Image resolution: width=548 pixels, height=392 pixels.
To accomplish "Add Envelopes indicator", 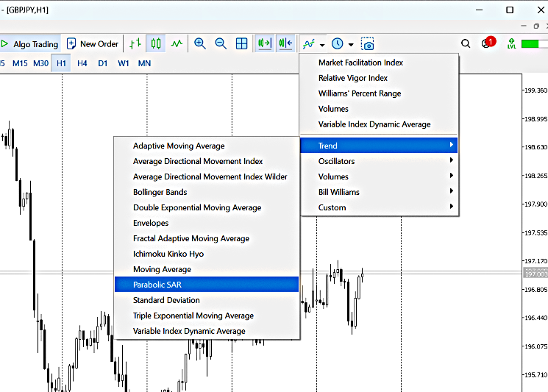I will tap(207, 223).
